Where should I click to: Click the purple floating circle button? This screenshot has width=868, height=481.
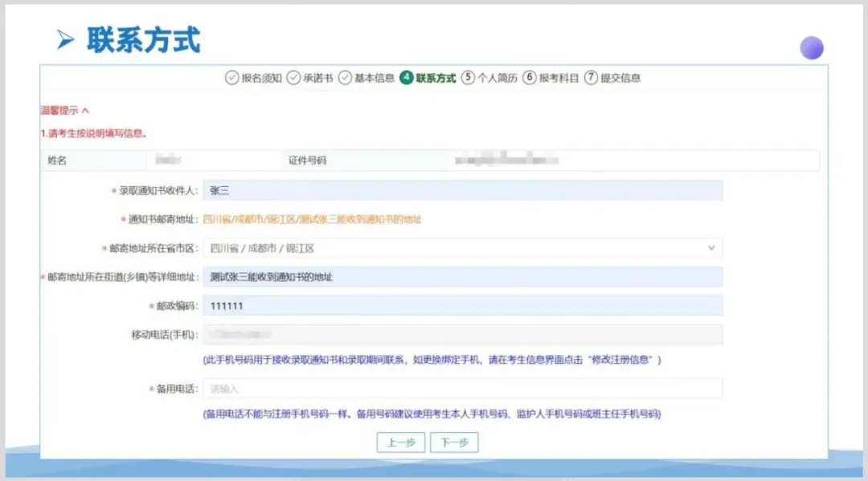[812, 48]
